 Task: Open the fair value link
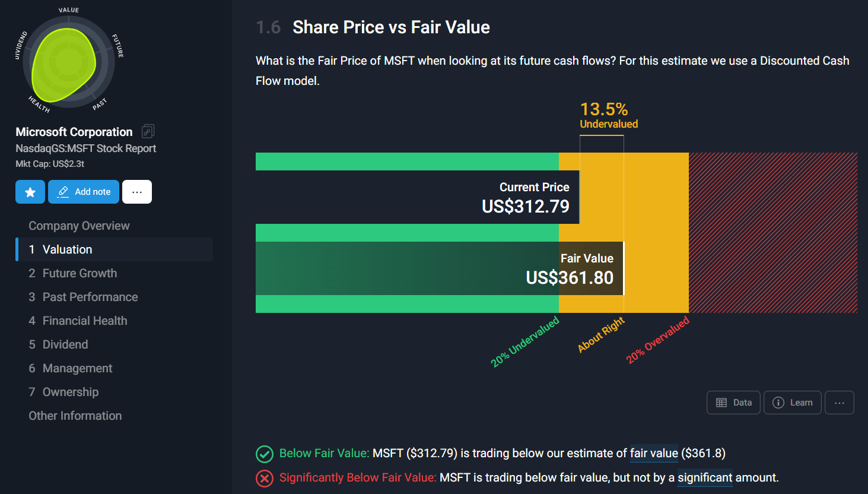[x=654, y=453]
